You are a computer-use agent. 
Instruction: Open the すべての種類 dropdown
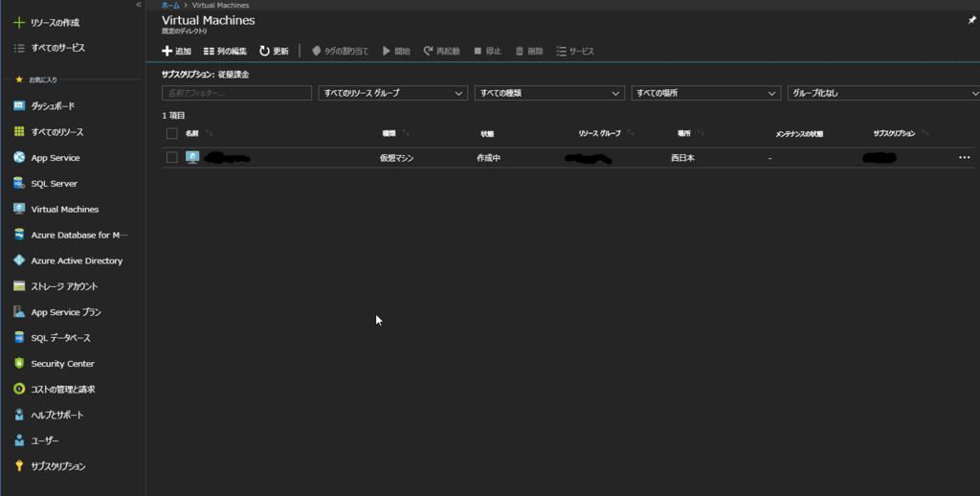(x=549, y=93)
